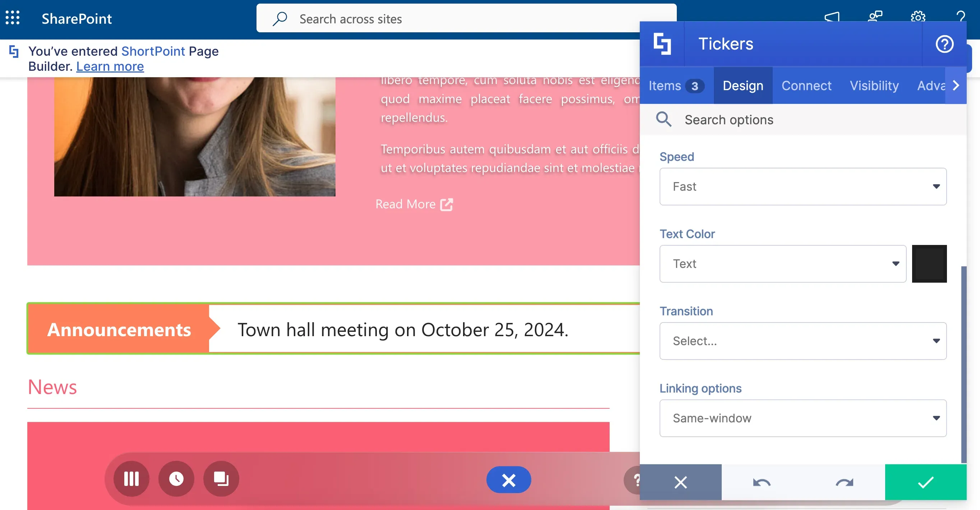Open the Text Color dropdown
980x510 pixels.
[782, 264]
